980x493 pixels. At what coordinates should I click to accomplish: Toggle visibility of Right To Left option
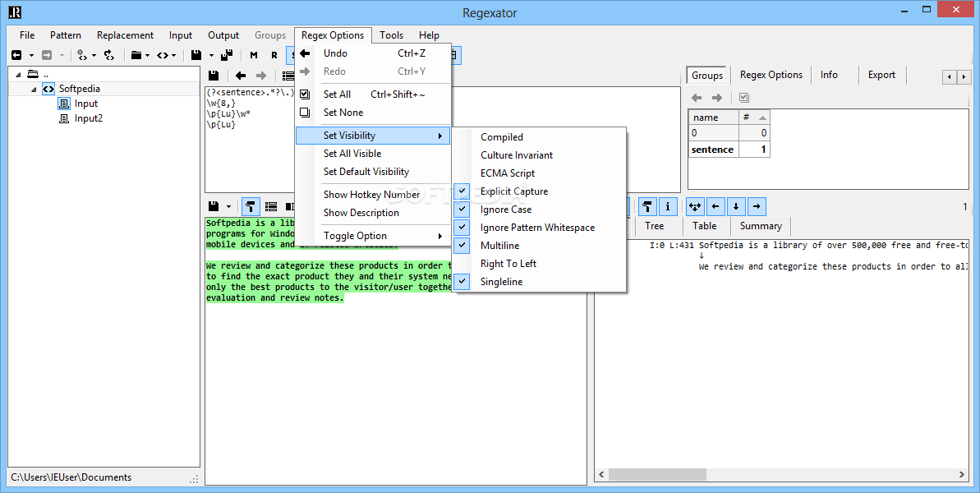540,264
